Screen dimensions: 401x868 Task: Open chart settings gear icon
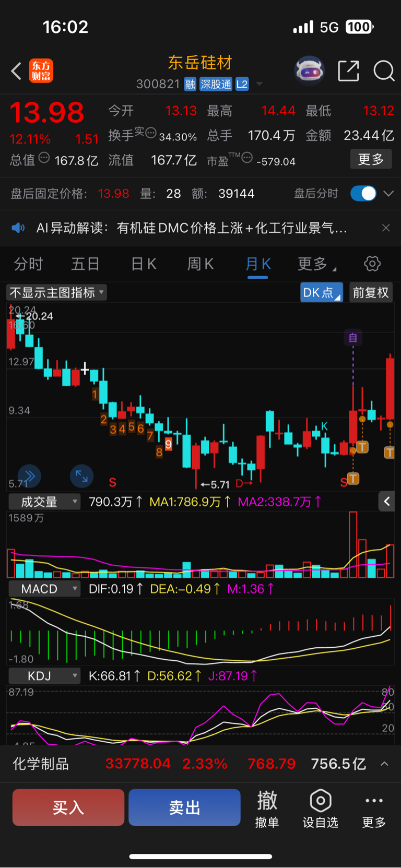click(372, 264)
